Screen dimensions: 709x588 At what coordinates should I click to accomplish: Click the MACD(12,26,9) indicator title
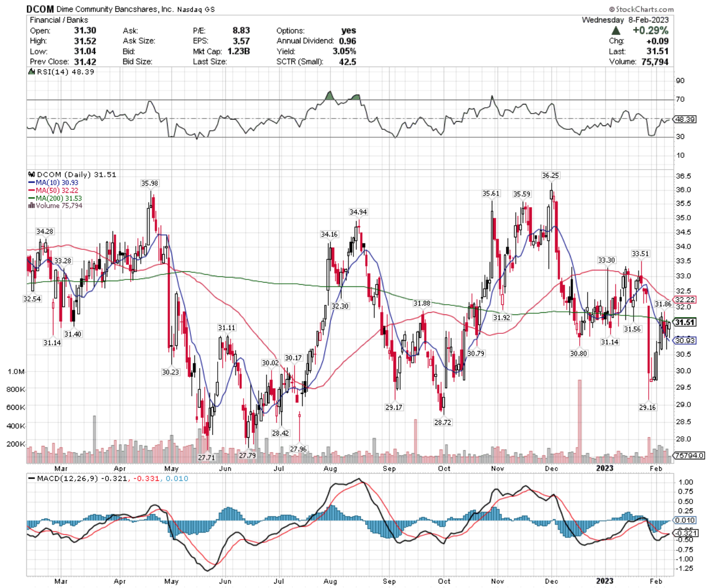click(68, 478)
